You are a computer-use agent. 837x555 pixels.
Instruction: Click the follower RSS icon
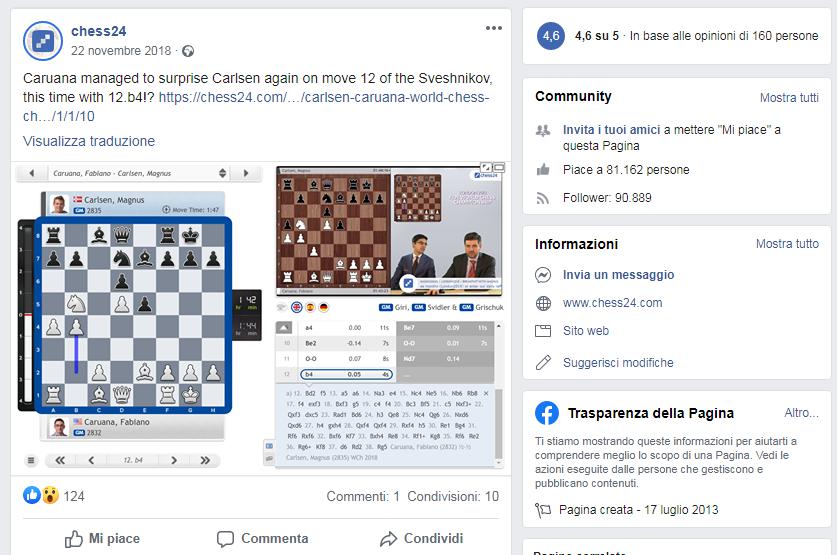click(x=543, y=199)
